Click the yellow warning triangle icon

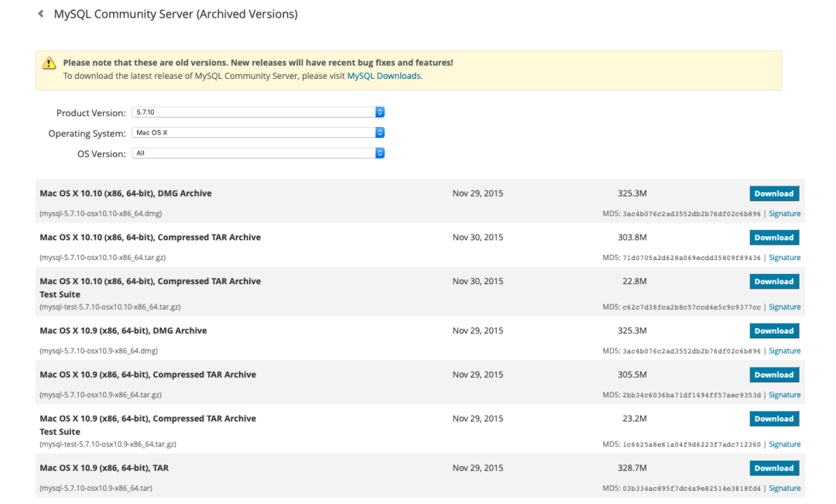click(x=49, y=63)
